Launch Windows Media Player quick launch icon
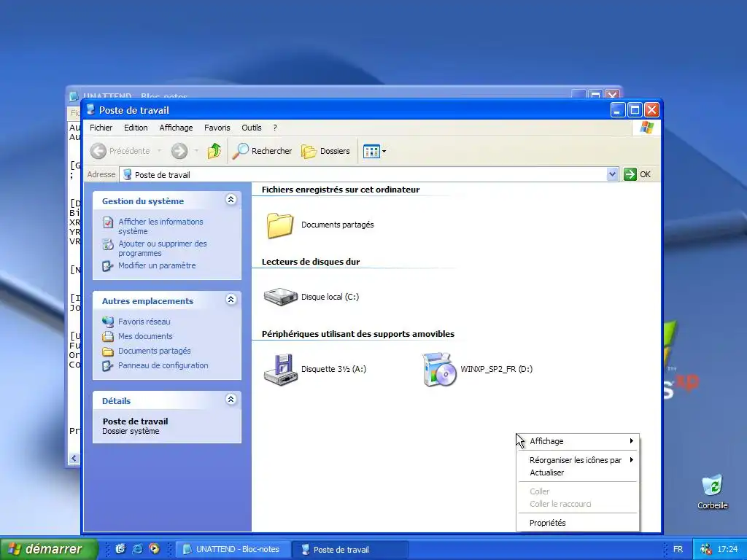The height and width of the screenshot is (560, 747). [x=155, y=549]
